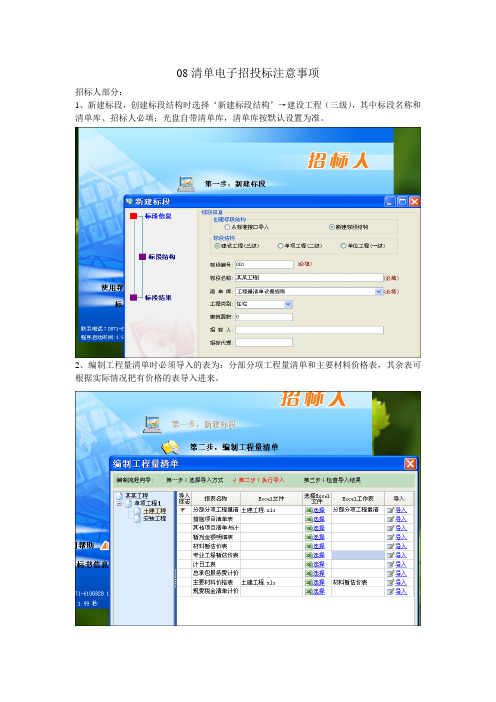Click the document icon next to 安装工程
The image size is (496, 702).
pyautogui.click(x=138, y=518)
